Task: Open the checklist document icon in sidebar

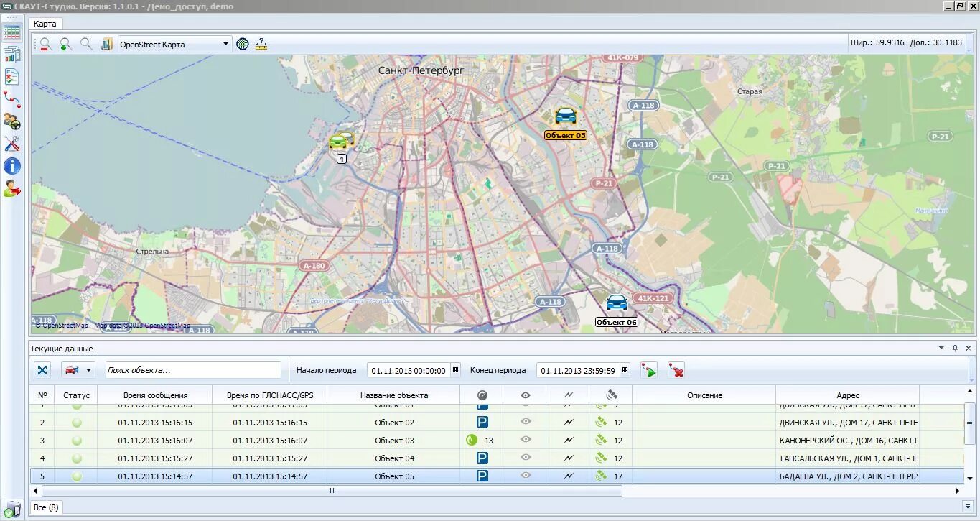Action: pos(11,77)
